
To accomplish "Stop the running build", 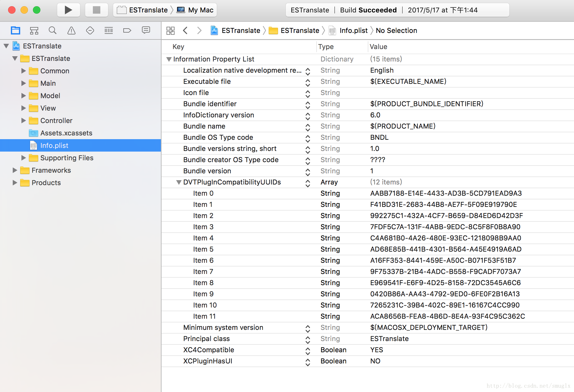I will (96, 10).
